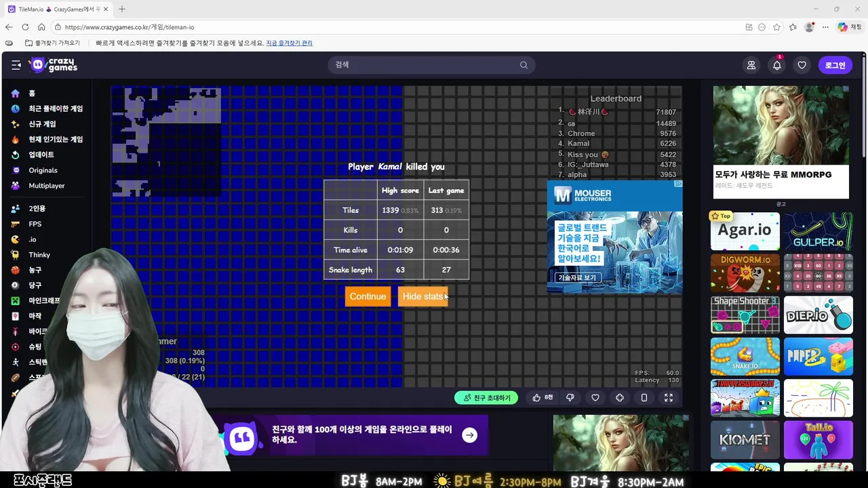Click 기술자료 보기 in Mouser ad

tap(577, 277)
